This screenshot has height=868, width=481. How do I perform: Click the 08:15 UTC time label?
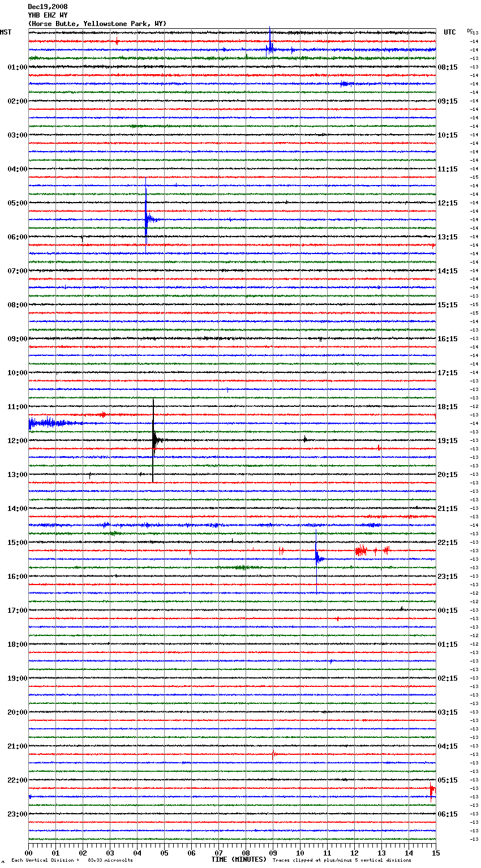(x=448, y=67)
